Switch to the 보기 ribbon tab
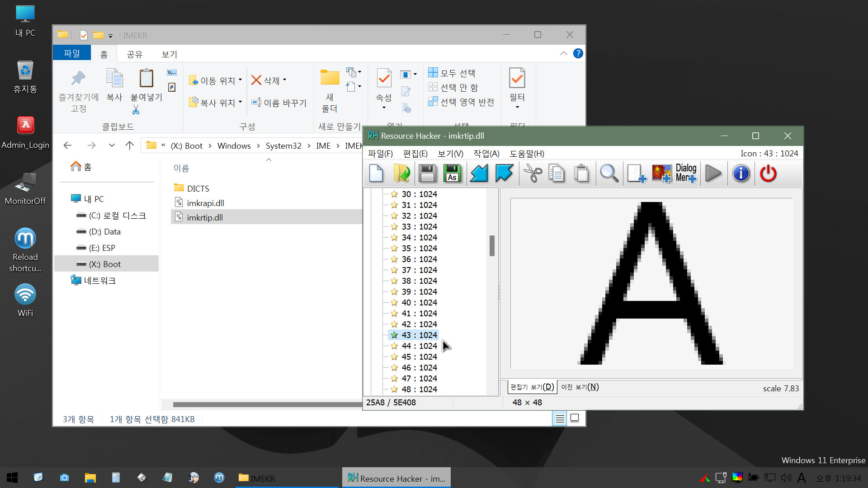Image resolution: width=868 pixels, height=488 pixels. (170, 54)
